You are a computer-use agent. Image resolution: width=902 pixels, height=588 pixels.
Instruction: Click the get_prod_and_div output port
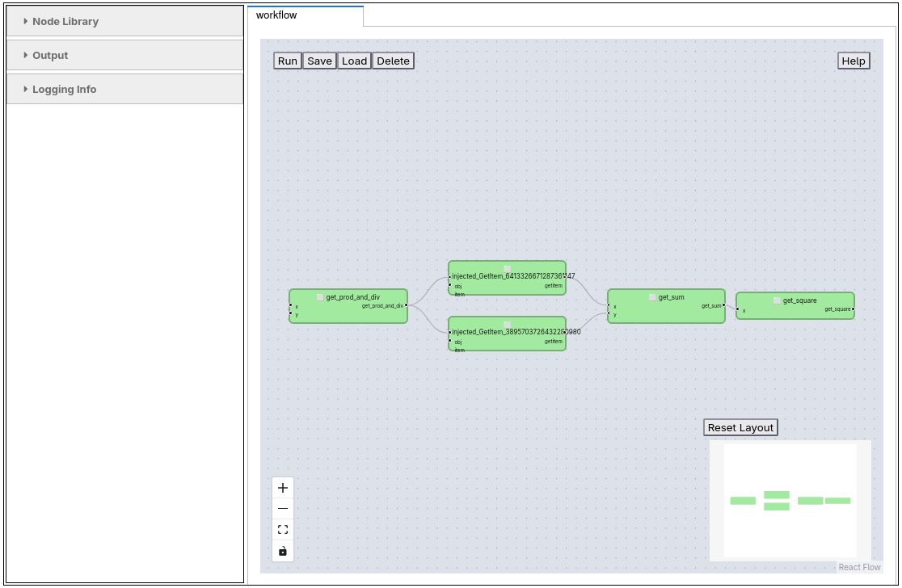406,305
